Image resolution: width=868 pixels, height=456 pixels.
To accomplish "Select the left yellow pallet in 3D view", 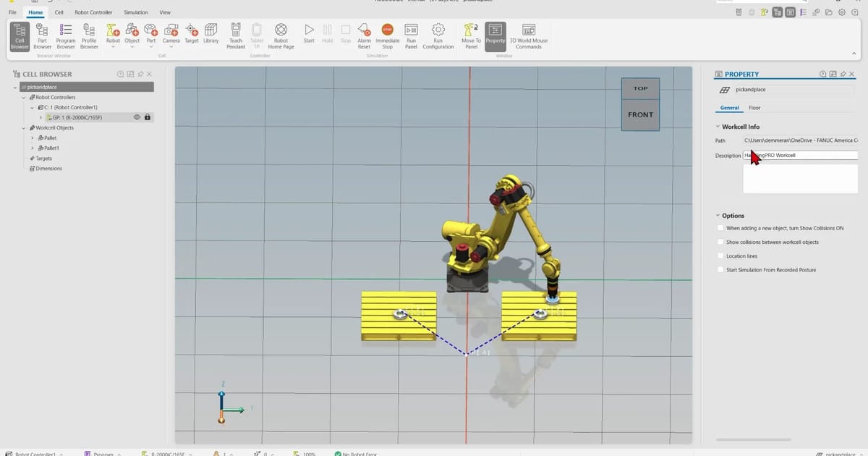I will pos(399,316).
